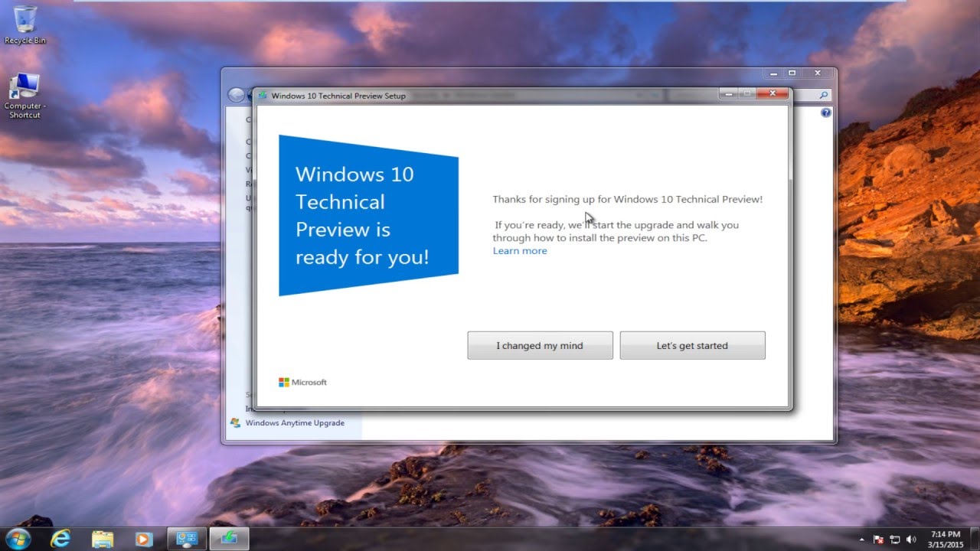Select the Computer - Shortcut desktop icon
Image resolution: width=980 pixels, height=551 pixels.
tap(24, 96)
